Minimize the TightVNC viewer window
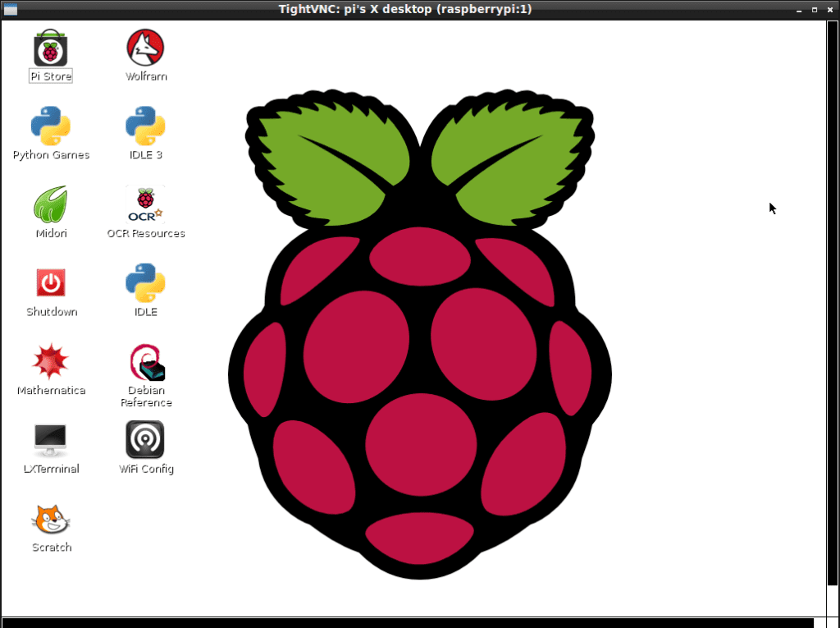This screenshot has width=840, height=628. [798, 9]
